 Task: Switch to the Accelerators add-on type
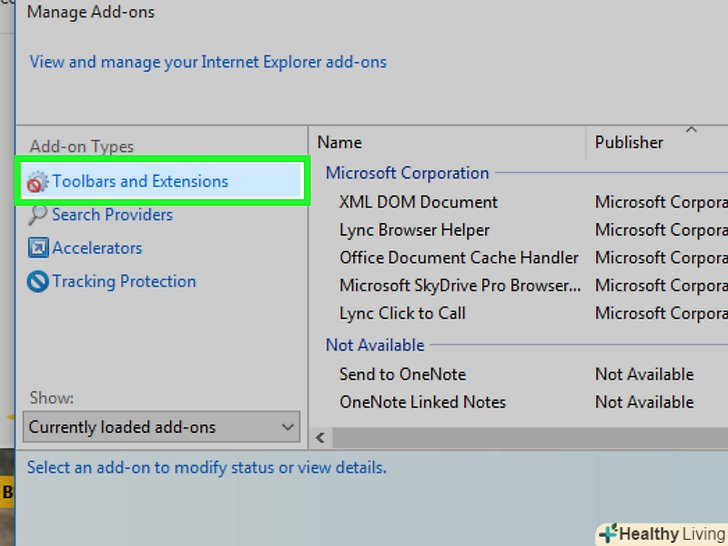coord(97,248)
